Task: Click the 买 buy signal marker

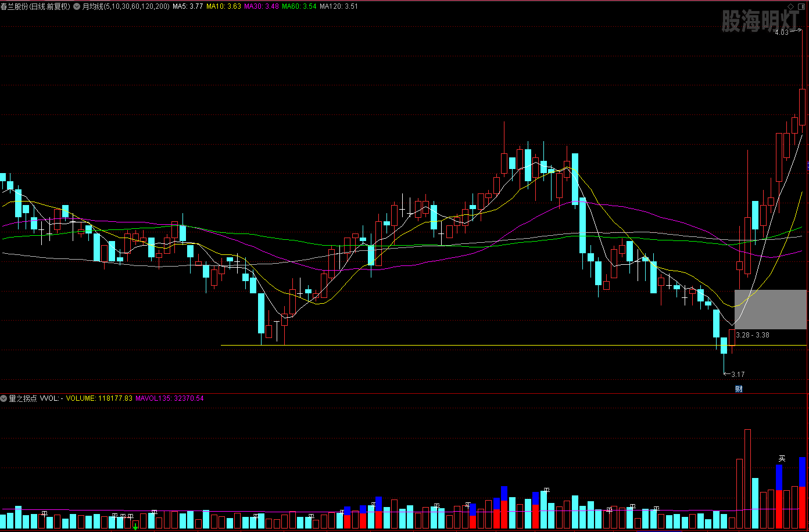Action: [782, 458]
